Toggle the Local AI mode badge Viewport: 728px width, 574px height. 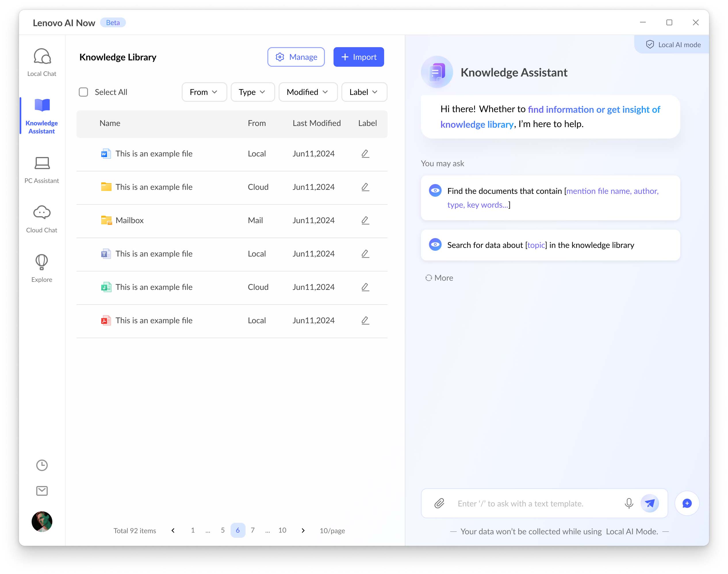pos(673,45)
